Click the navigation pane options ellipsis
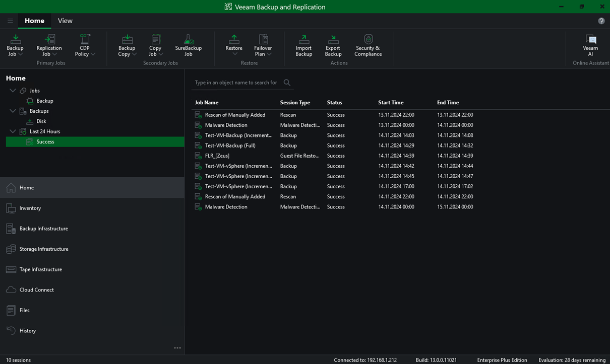 click(x=177, y=348)
